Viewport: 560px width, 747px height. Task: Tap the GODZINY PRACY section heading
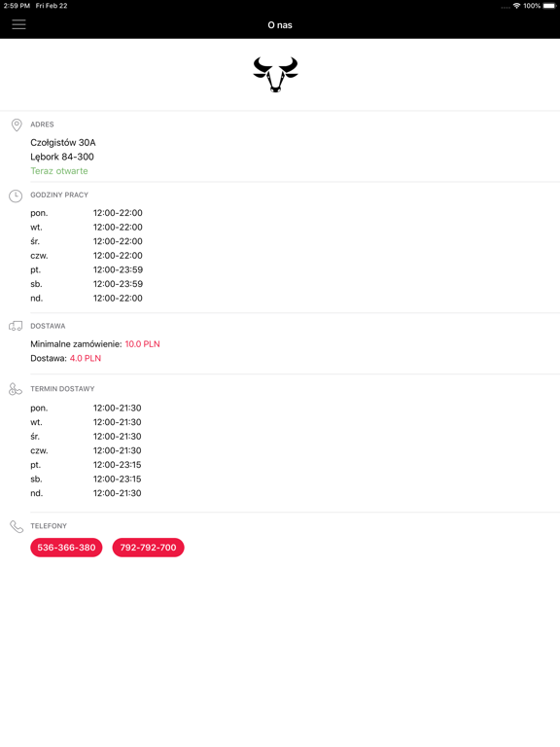tap(59, 195)
